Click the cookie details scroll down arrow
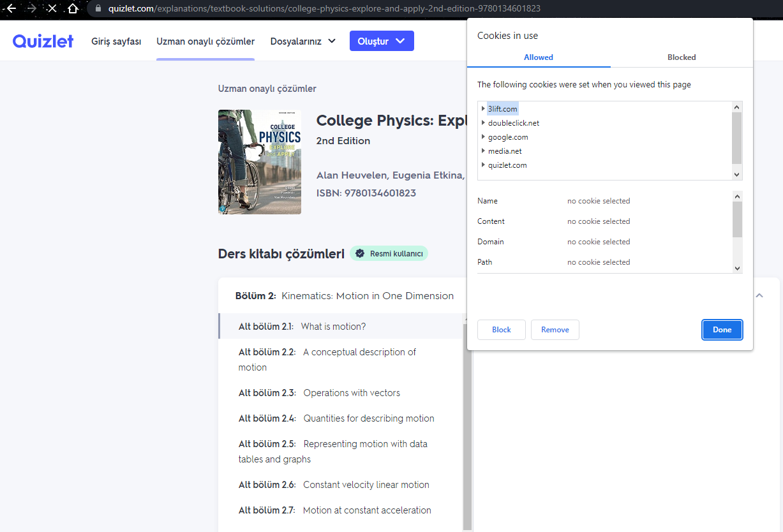This screenshot has width=783, height=532. 738,268
